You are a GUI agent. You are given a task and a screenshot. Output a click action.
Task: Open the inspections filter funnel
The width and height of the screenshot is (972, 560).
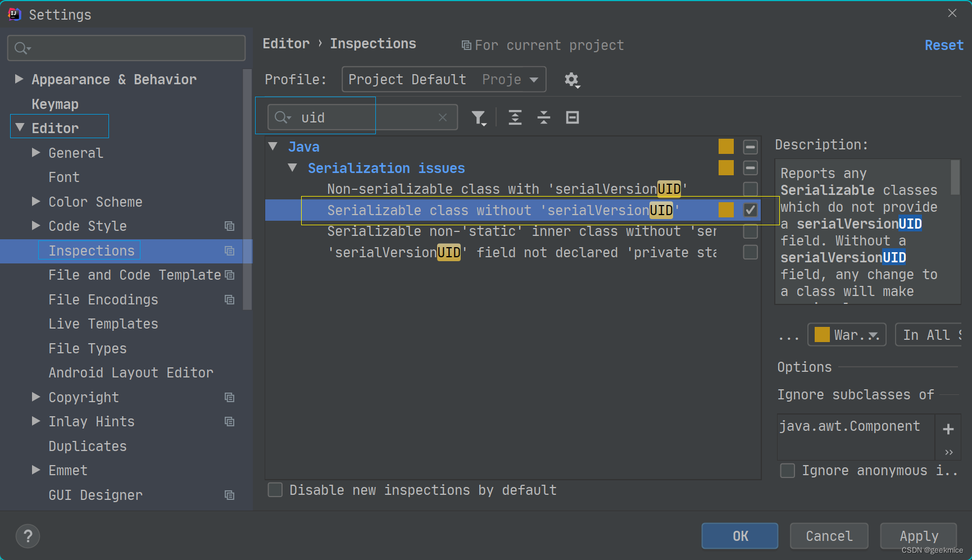pos(479,118)
